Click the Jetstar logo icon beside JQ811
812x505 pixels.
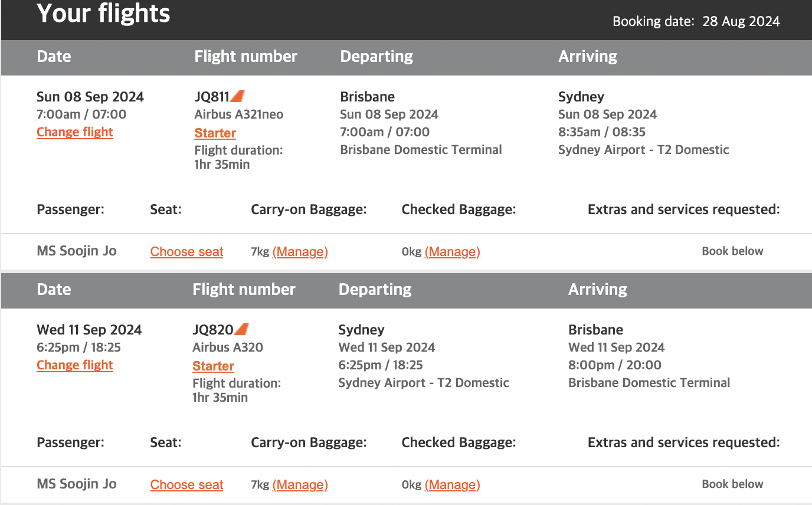click(237, 96)
